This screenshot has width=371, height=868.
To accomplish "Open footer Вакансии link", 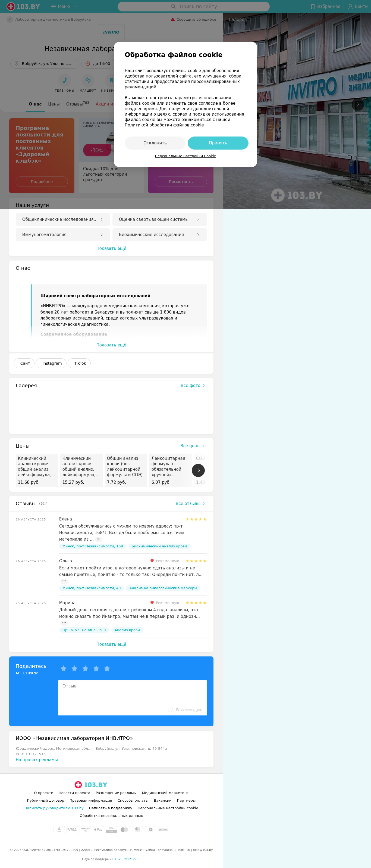I will [x=163, y=800].
